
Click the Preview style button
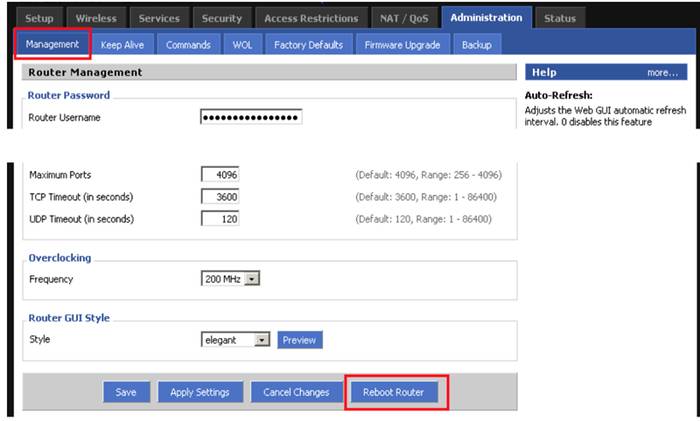[x=299, y=340]
